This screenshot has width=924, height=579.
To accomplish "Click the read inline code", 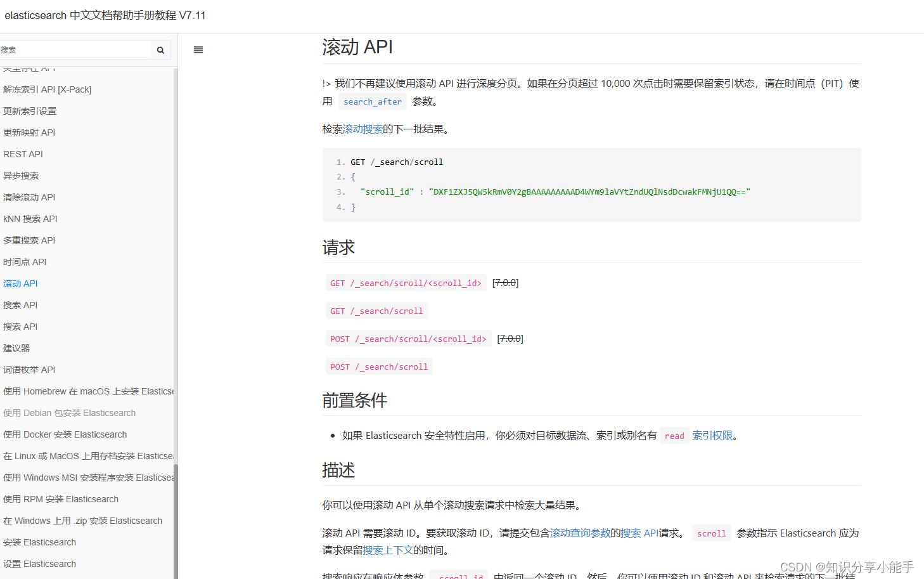I will (x=674, y=436).
